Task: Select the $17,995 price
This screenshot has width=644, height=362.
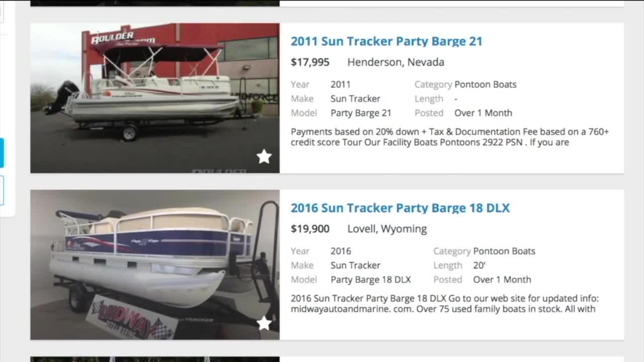Action: (x=310, y=62)
